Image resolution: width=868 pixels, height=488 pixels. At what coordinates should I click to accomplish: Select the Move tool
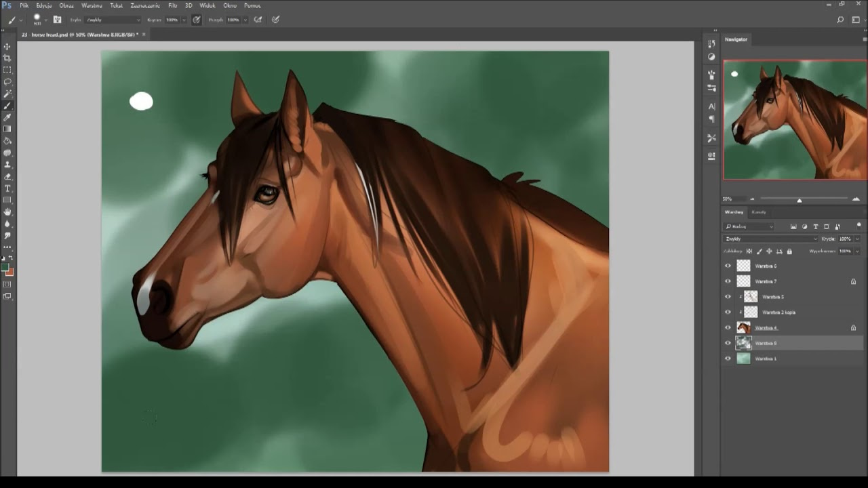tap(7, 47)
